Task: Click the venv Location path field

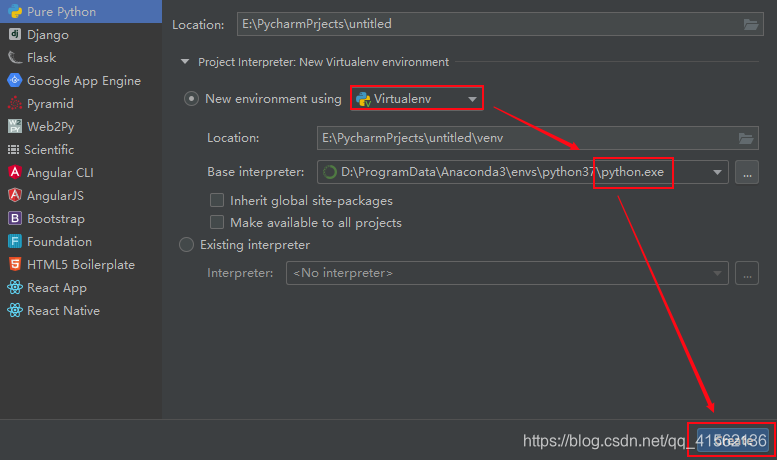Action: [538, 138]
